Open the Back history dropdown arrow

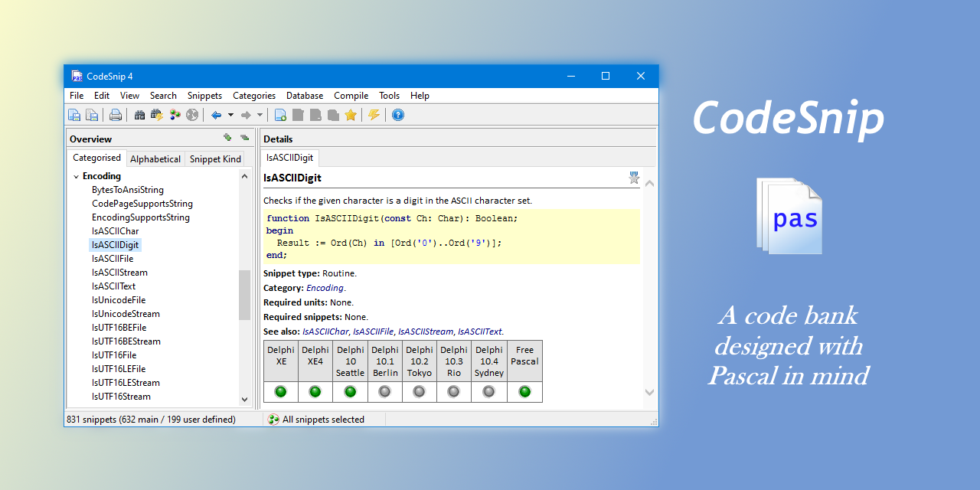230,115
